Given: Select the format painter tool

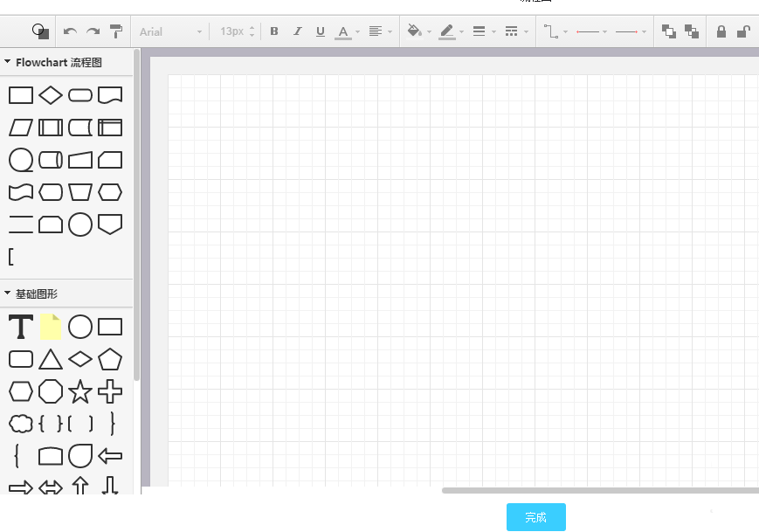Looking at the screenshot, I should coord(116,31).
